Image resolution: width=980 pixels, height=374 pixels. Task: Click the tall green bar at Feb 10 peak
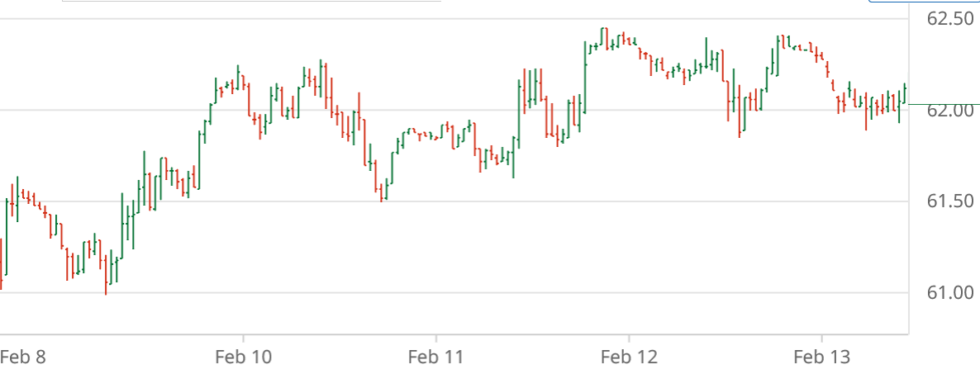click(x=238, y=76)
